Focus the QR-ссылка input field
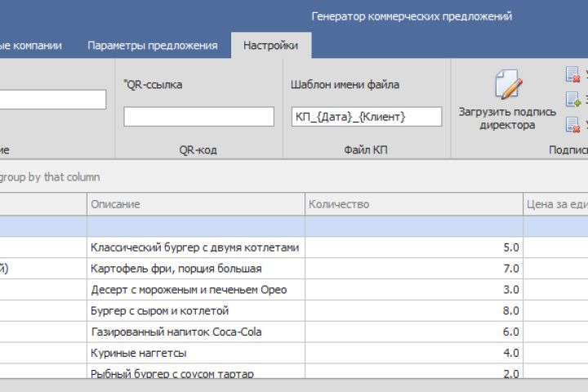588x392 pixels. [x=198, y=117]
